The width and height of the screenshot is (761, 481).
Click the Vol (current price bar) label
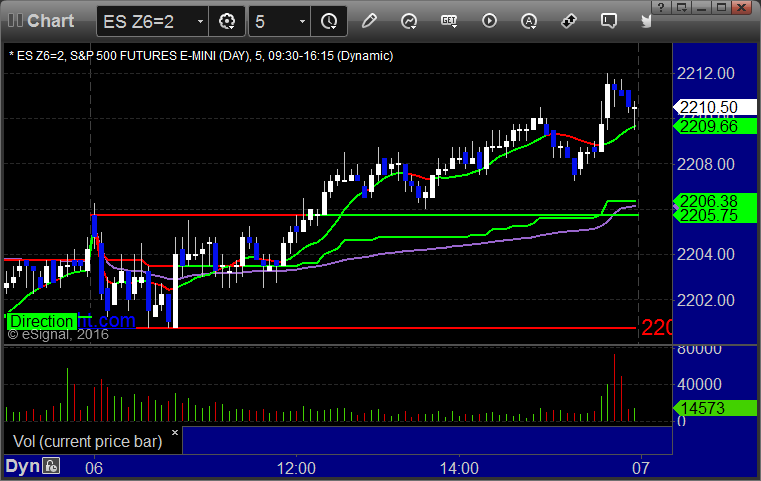87,442
